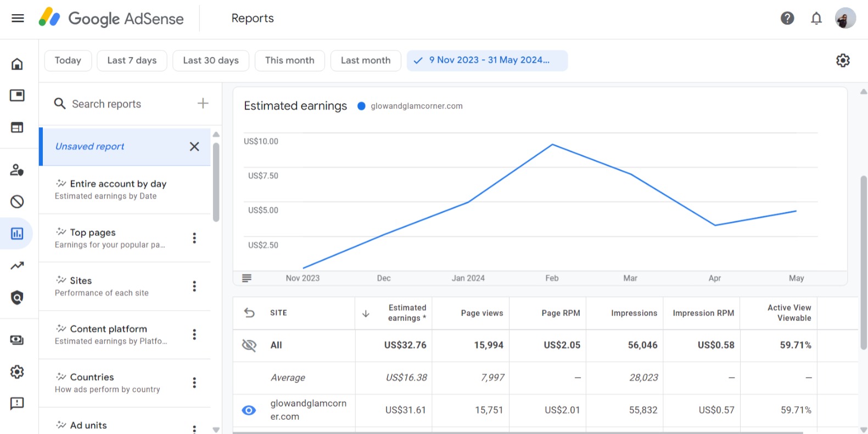Open the Payments sidebar icon
This screenshot has height=434, width=868.
[x=17, y=340]
